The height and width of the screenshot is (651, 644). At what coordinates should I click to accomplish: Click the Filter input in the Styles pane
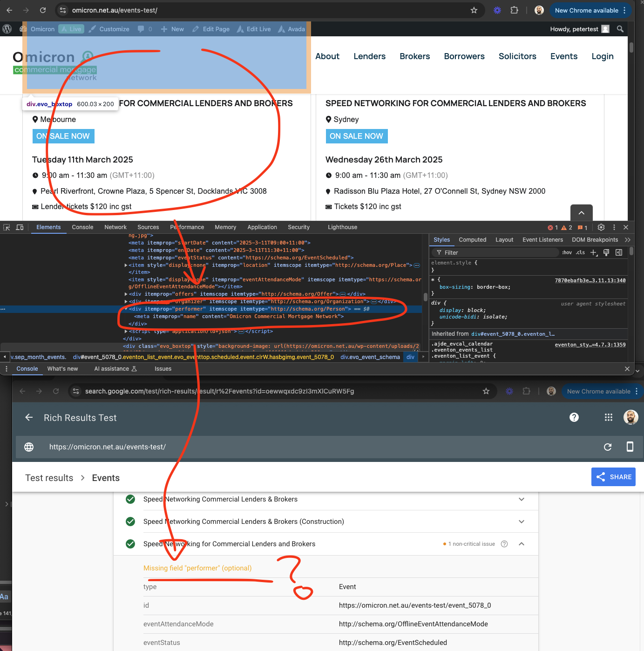[495, 252]
